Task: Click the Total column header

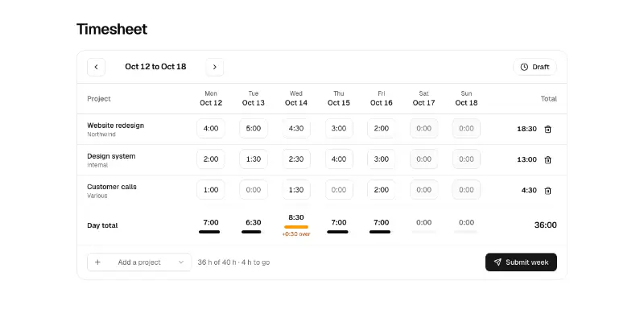Action: coord(549,98)
